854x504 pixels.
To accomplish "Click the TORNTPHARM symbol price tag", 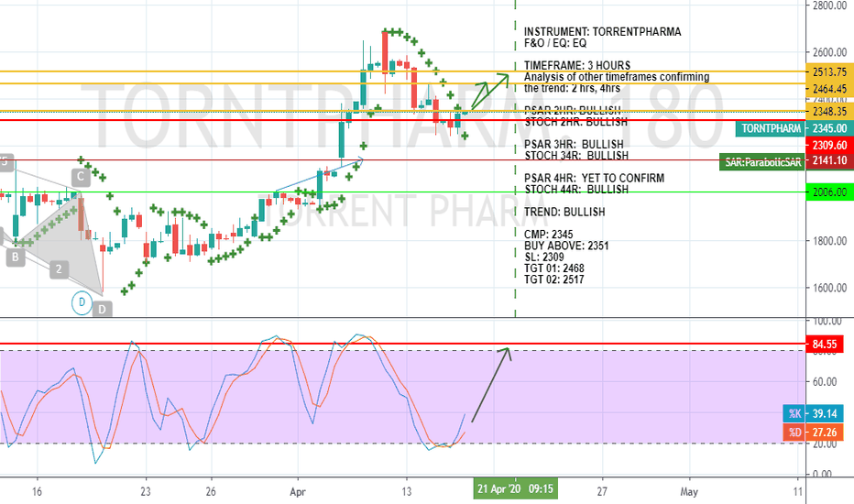I will point(771,128).
